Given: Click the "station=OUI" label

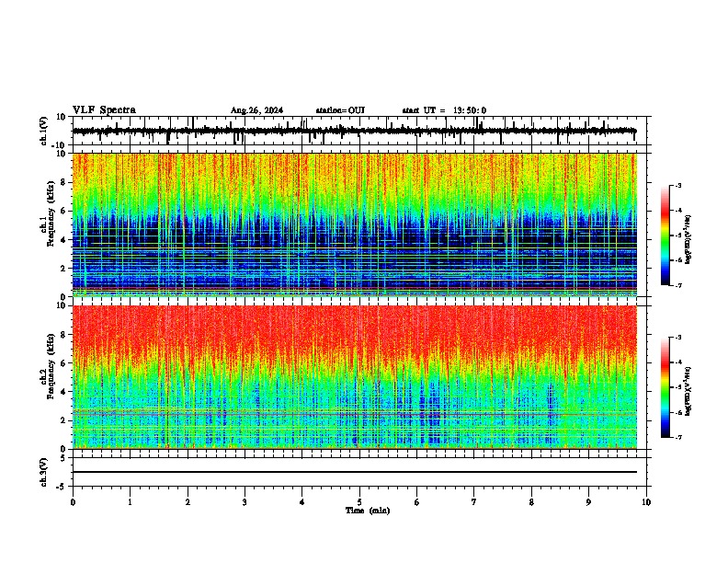Looking at the screenshot, I should click(x=340, y=110).
